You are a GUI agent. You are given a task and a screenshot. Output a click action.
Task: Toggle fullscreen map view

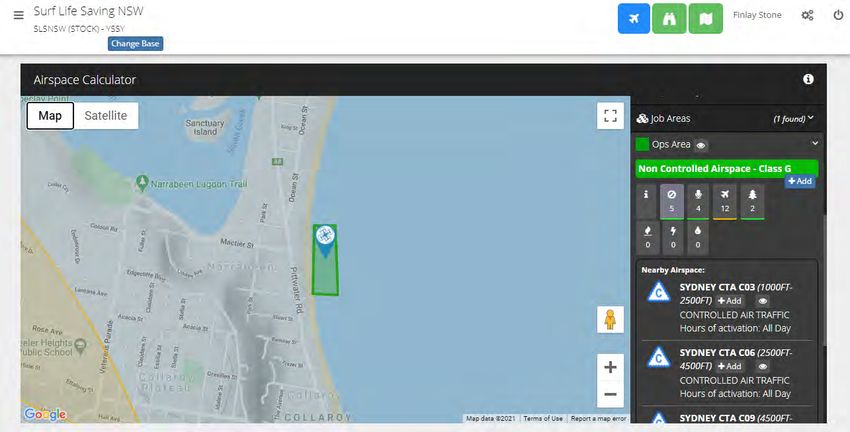click(610, 115)
